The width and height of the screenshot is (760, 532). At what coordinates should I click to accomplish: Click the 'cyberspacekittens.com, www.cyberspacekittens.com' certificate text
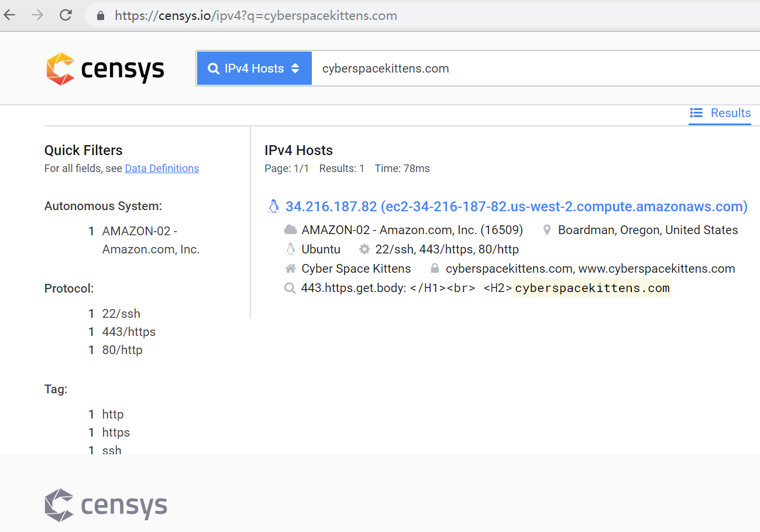[x=590, y=269]
